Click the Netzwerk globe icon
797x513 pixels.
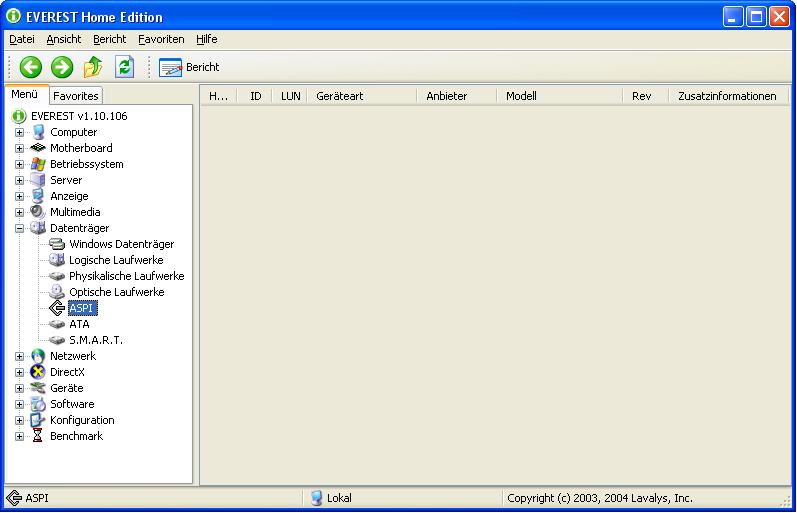click(x=38, y=356)
